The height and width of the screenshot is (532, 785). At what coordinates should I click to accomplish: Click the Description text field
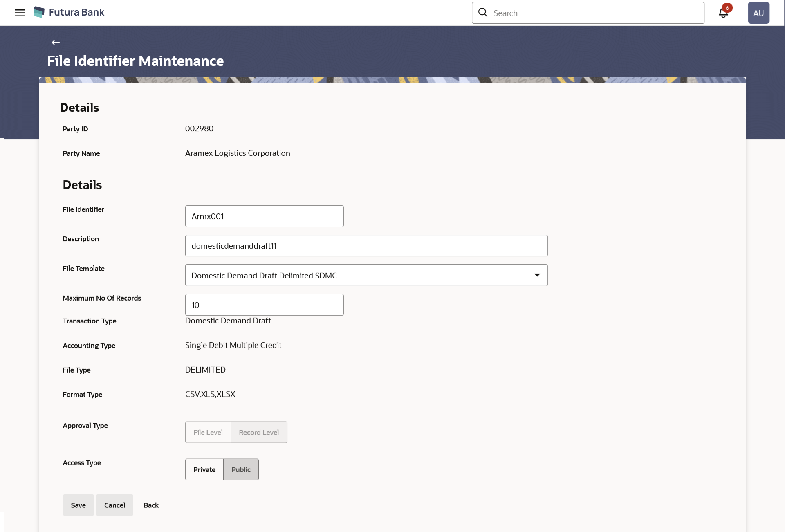pos(366,246)
